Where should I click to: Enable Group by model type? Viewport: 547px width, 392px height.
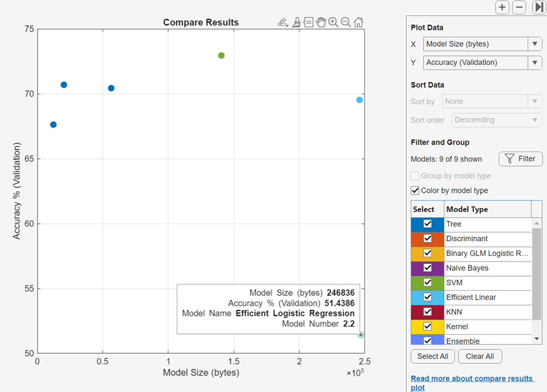coord(415,176)
